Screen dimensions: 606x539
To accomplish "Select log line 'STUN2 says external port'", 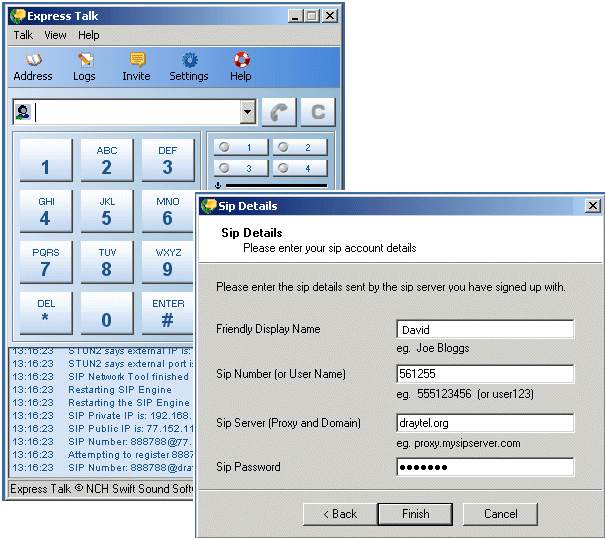I will [131, 364].
